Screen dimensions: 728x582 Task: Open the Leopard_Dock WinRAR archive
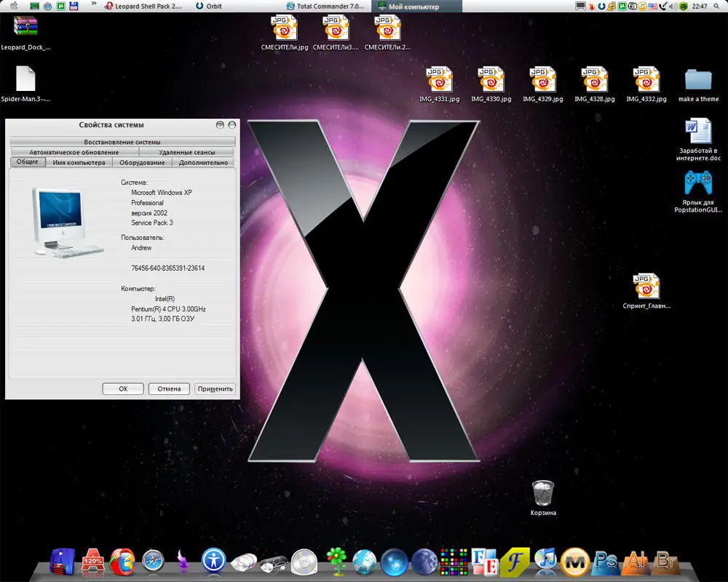coord(25,33)
